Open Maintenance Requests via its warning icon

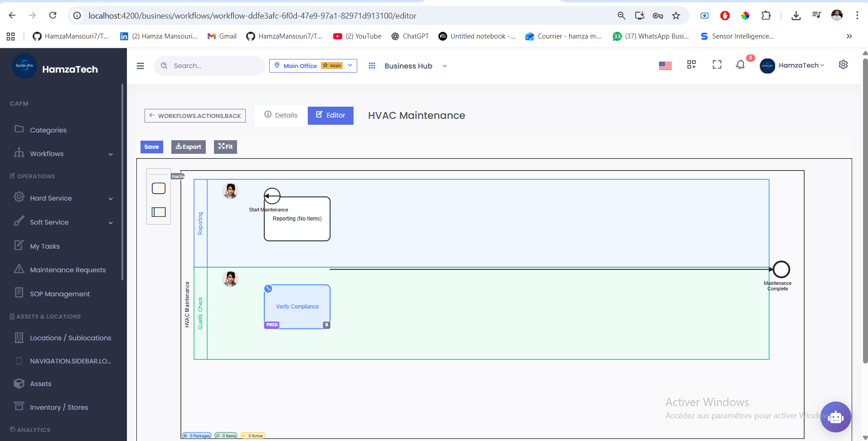click(19, 269)
